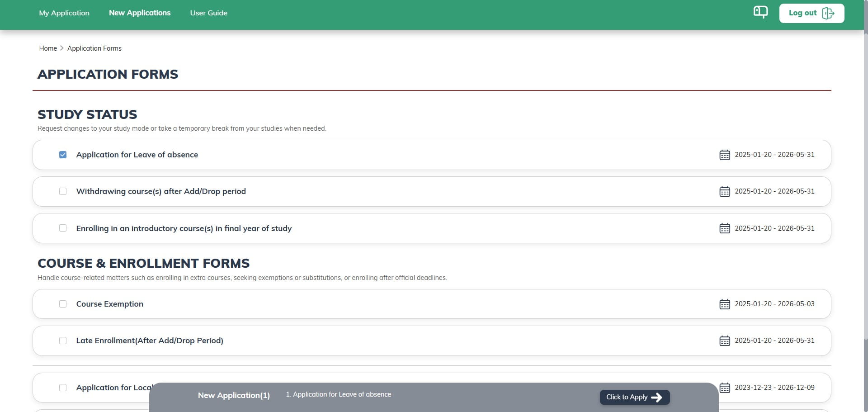Image resolution: width=868 pixels, height=412 pixels.
Task: Click Application Forms breadcrumb
Action: click(x=94, y=48)
